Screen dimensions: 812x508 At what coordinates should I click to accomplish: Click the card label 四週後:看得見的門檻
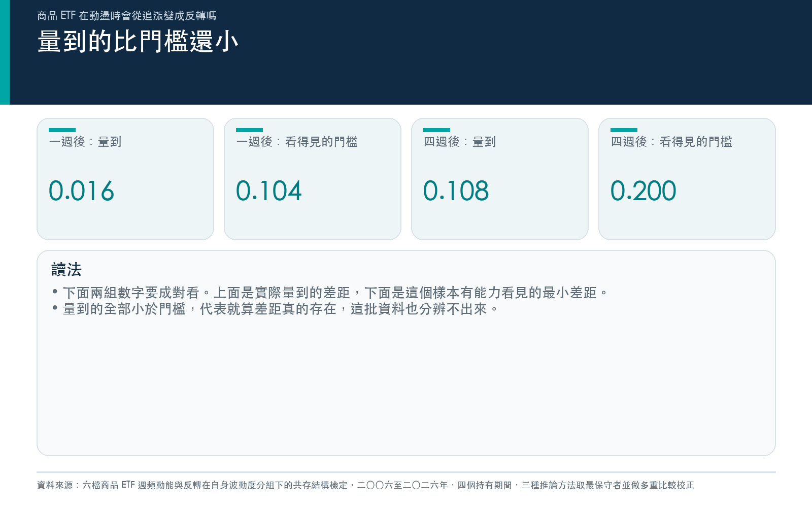[671, 142]
